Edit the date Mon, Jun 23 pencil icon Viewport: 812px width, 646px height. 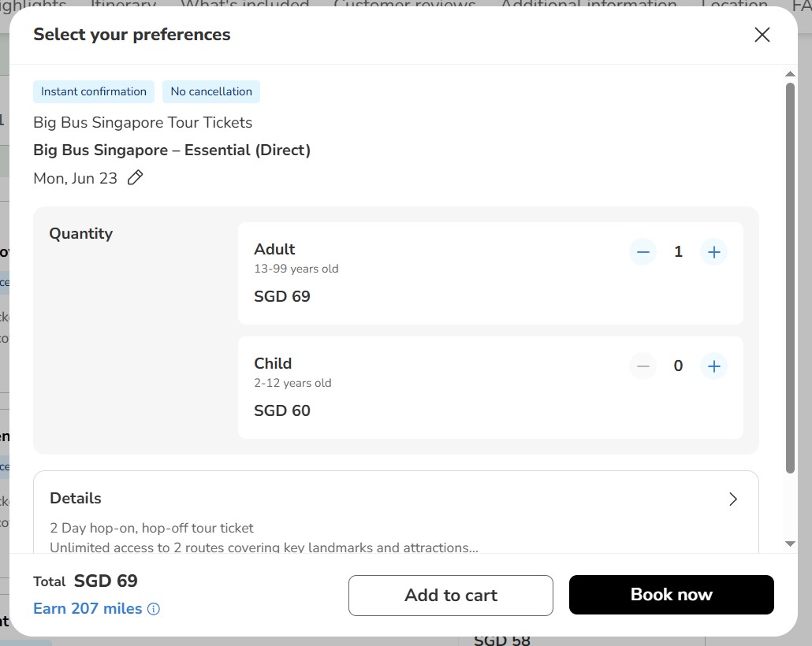click(x=135, y=177)
